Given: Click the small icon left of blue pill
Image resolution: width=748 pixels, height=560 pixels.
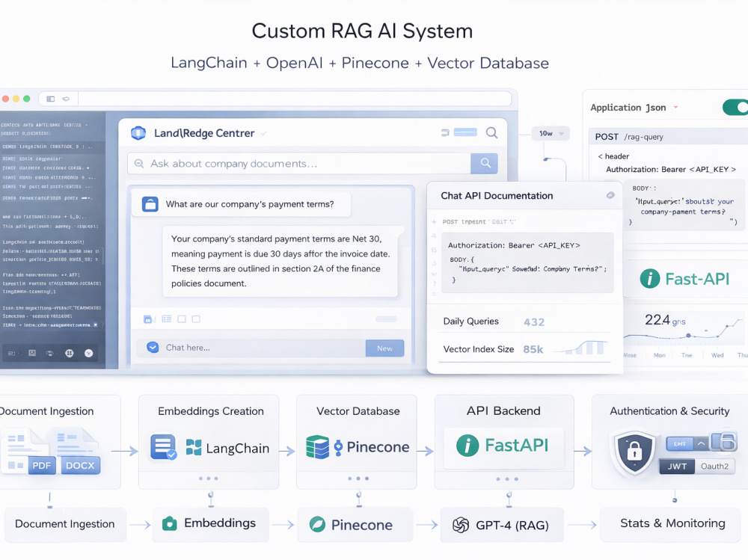Looking at the screenshot, I should point(445,132).
